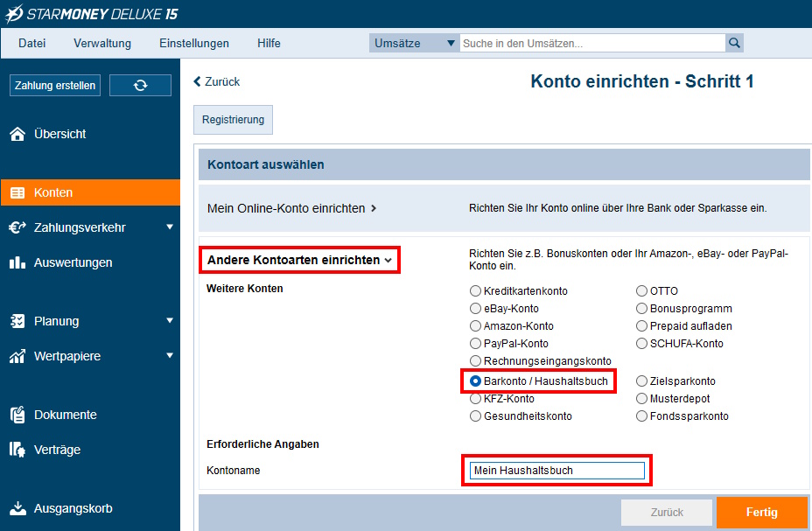Choose the PayPal-Konto option
The image size is (812, 531).
pyautogui.click(x=476, y=344)
